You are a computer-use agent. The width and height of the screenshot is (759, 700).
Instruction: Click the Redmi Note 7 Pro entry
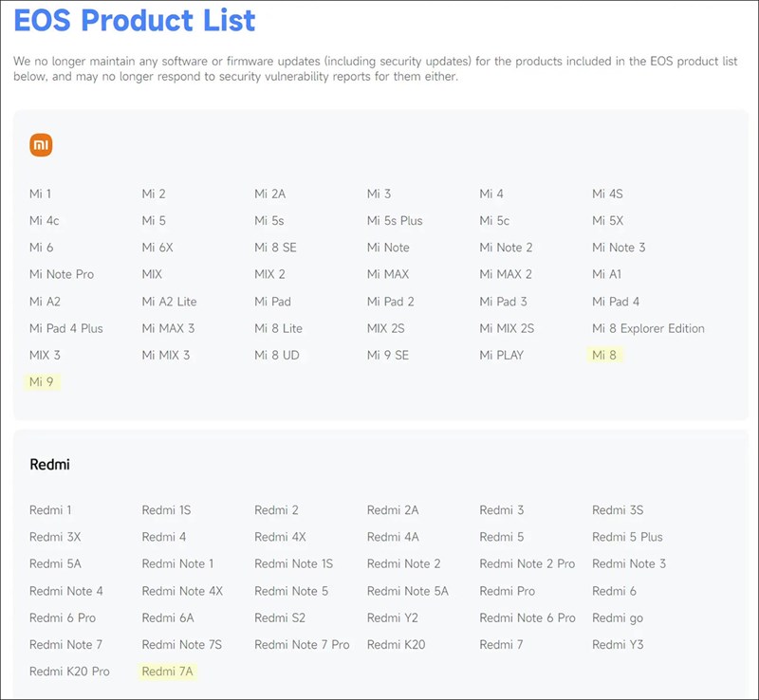tap(302, 645)
